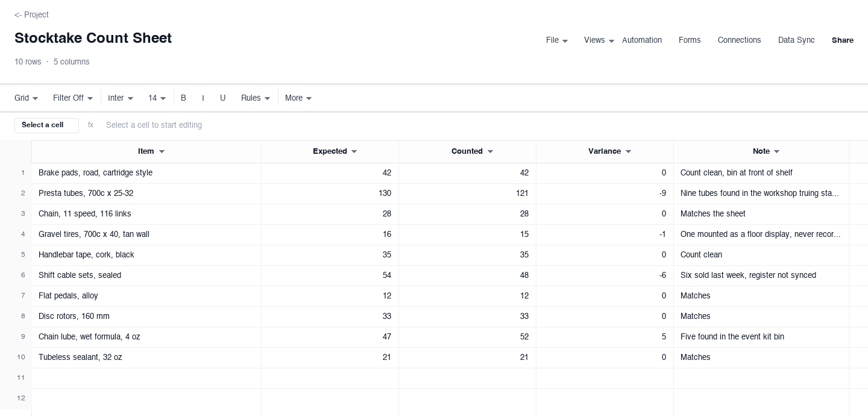Open the Variance column header arrow
868x416 pixels.
(x=628, y=152)
